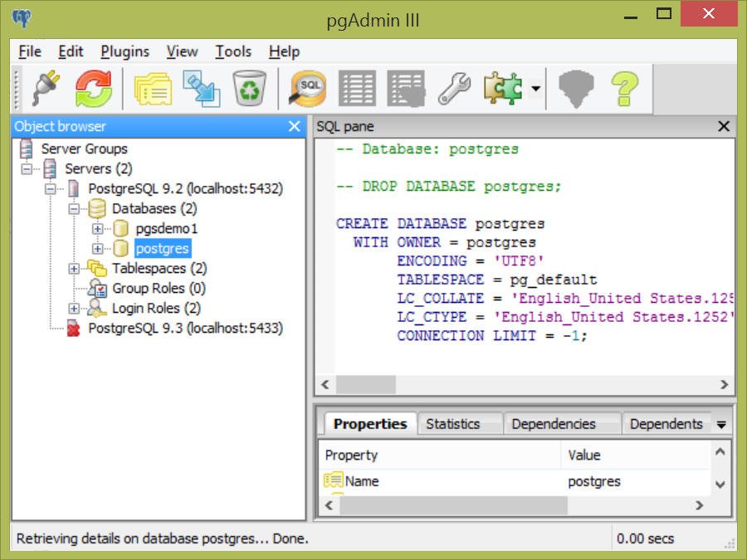Open the Help menu
The image size is (747, 560).
284,51
